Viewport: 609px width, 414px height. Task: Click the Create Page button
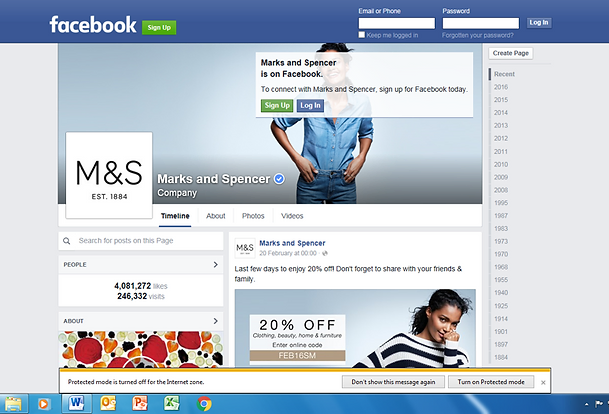511,53
